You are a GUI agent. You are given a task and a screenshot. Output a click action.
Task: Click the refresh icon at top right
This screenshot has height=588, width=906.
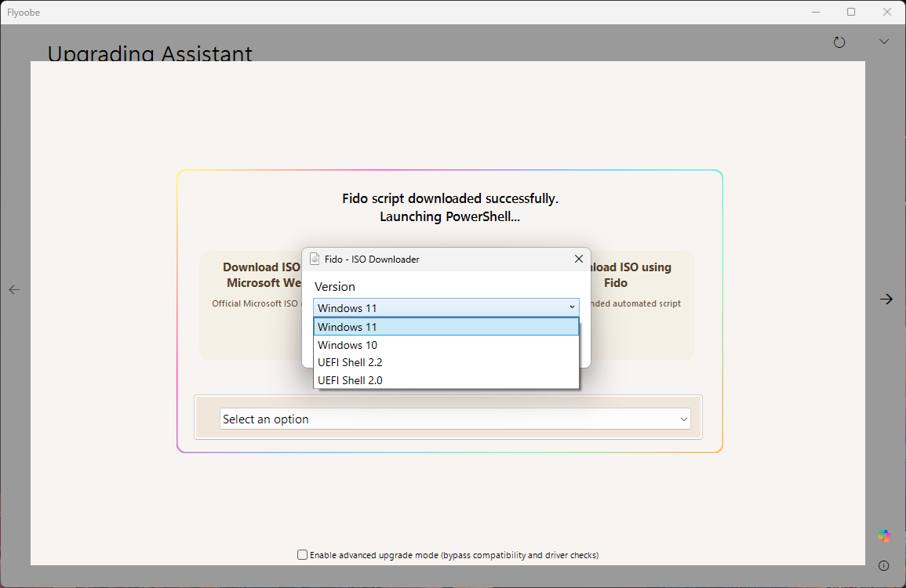click(x=839, y=42)
